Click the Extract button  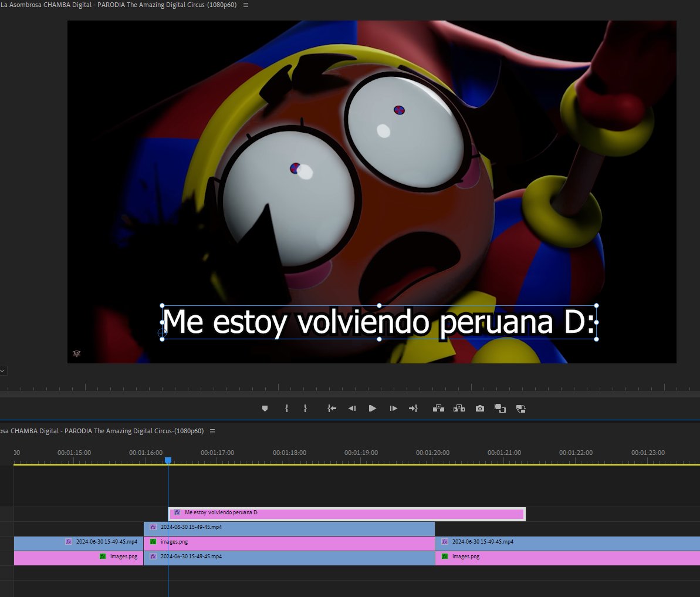tap(459, 408)
